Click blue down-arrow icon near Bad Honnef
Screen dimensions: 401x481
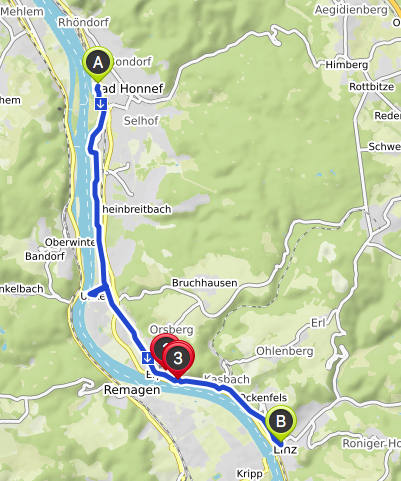(x=101, y=104)
